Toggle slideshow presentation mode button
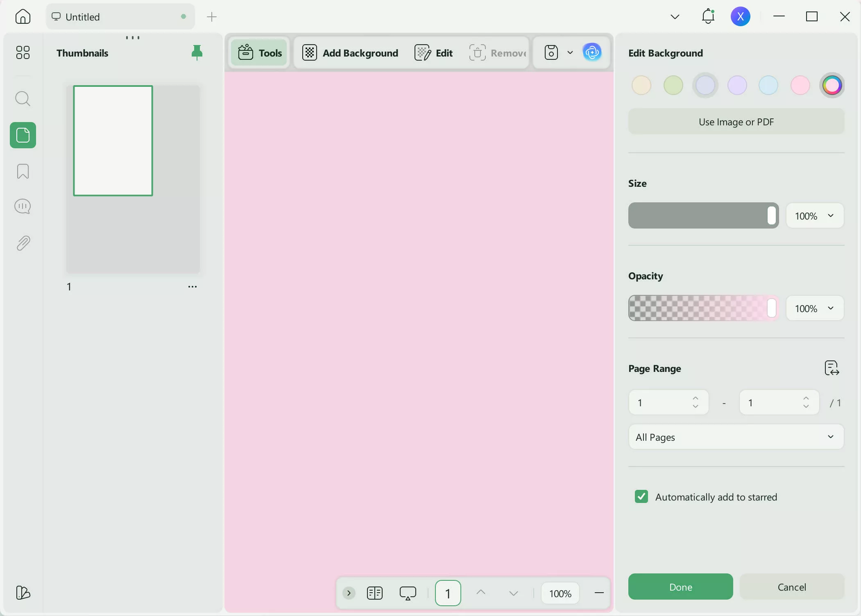Image resolution: width=861 pixels, height=616 pixels. pyautogui.click(x=408, y=593)
